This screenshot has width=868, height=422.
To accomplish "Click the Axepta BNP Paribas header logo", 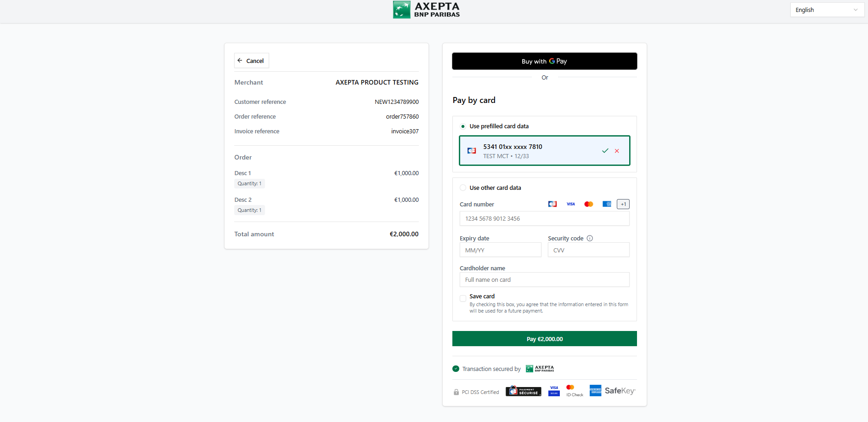I will click(x=426, y=10).
